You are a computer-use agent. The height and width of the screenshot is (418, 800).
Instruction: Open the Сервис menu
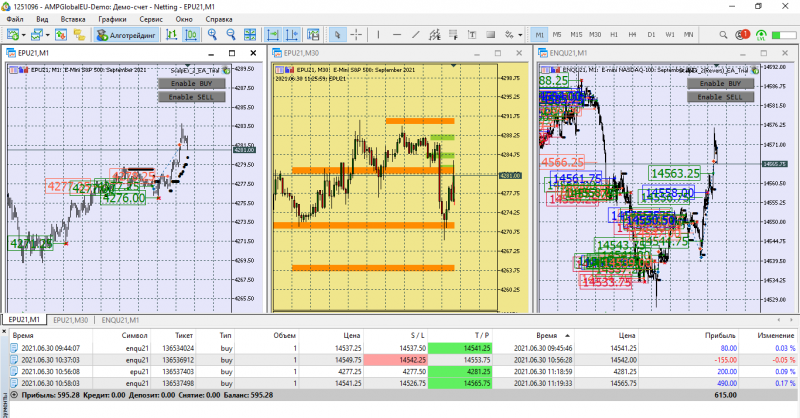tap(151, 19)
